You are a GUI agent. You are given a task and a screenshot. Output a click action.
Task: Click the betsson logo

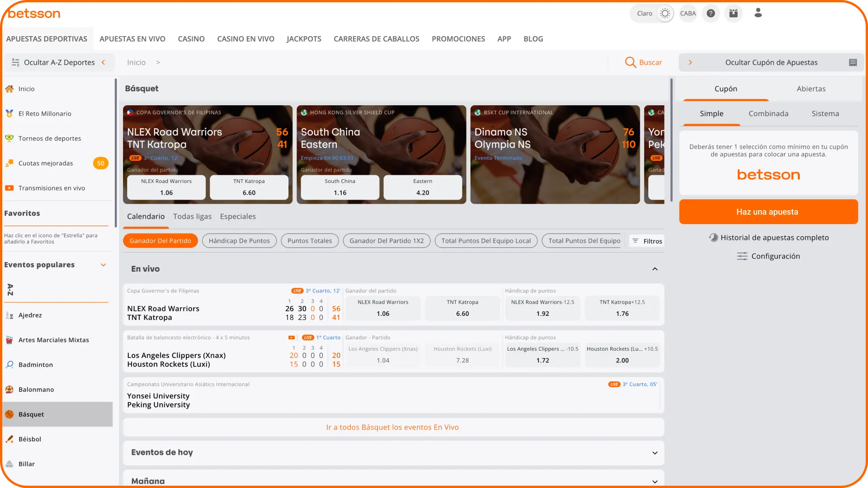pos(34,14)
